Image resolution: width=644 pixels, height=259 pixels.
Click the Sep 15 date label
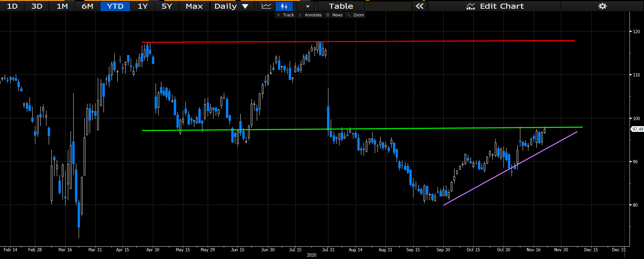[413, 250]
